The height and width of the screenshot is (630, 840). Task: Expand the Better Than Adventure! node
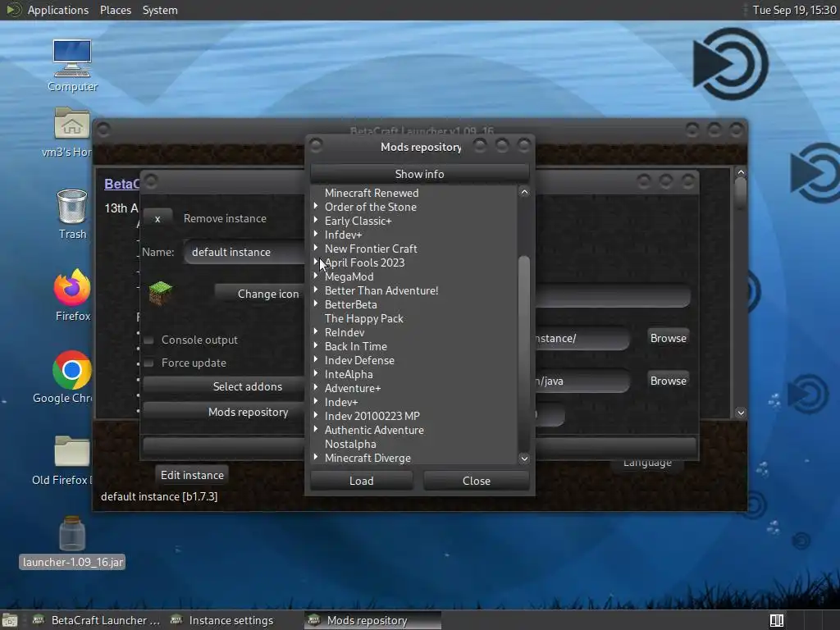click(316, 290)
